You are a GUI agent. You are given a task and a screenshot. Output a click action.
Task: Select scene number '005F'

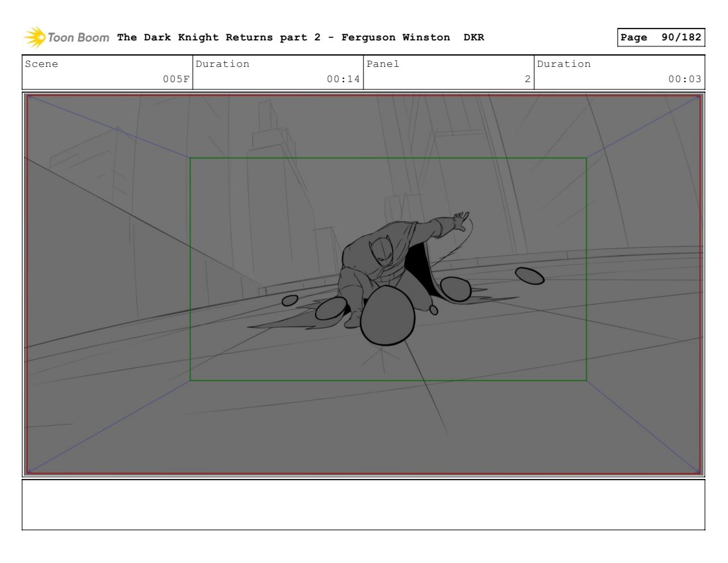pos(176,79)
